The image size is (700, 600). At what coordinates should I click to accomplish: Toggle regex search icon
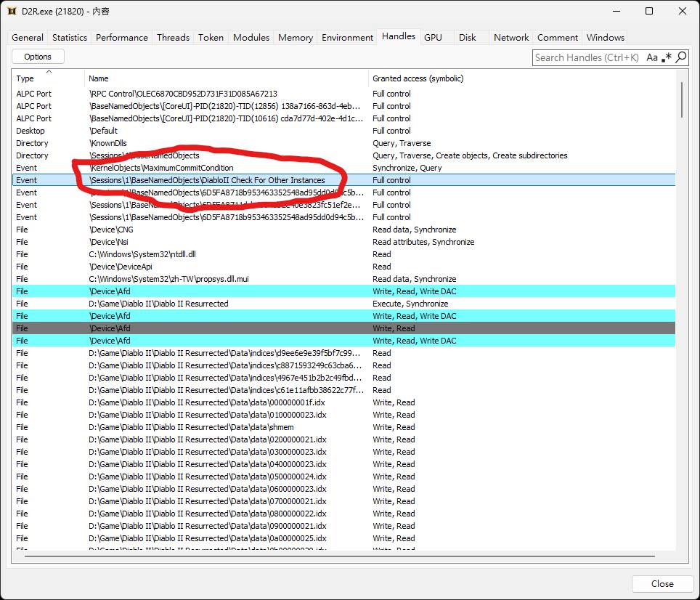[667, 57]
